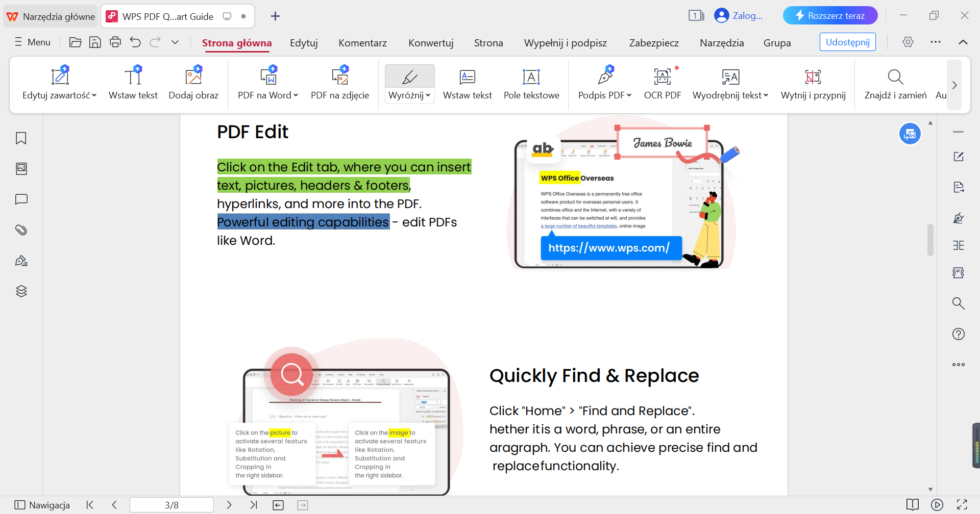Expand the quick access toolbar dropdown

tap(175, 42)
